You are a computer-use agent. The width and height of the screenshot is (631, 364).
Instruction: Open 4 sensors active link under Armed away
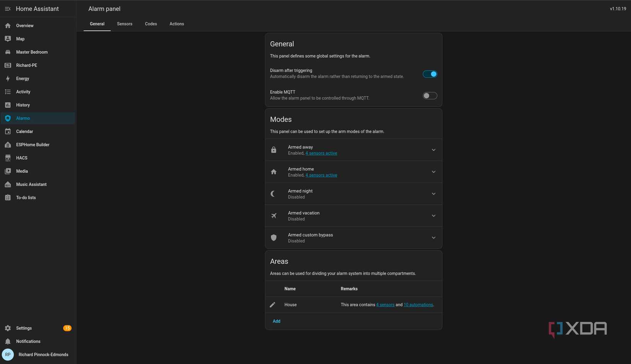(321, 153)
